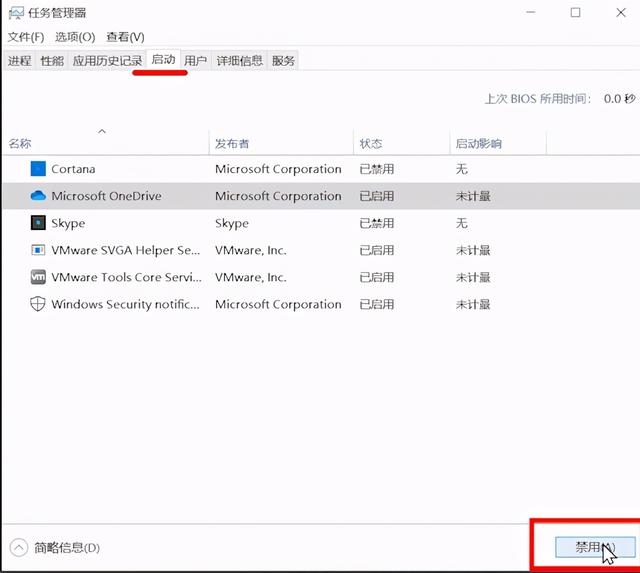
Task: Click OneDrive's publisher Microsoft Corporation
Action: point(278,196)
